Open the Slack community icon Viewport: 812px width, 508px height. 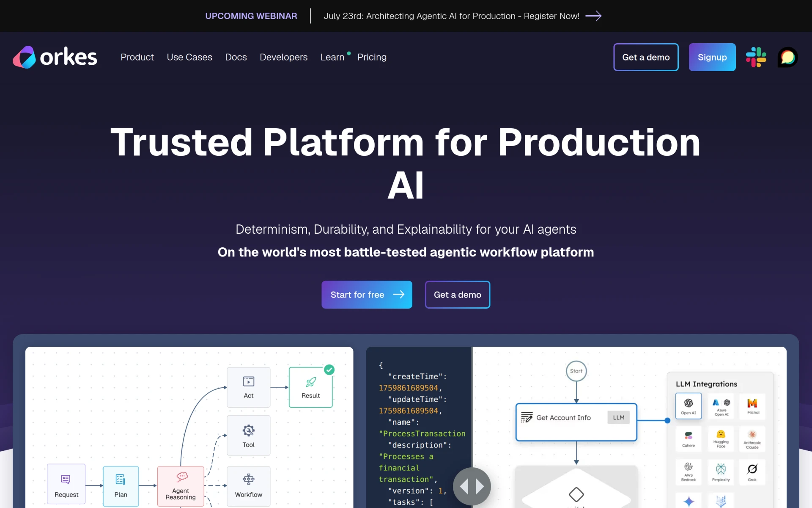coord(756,57)
